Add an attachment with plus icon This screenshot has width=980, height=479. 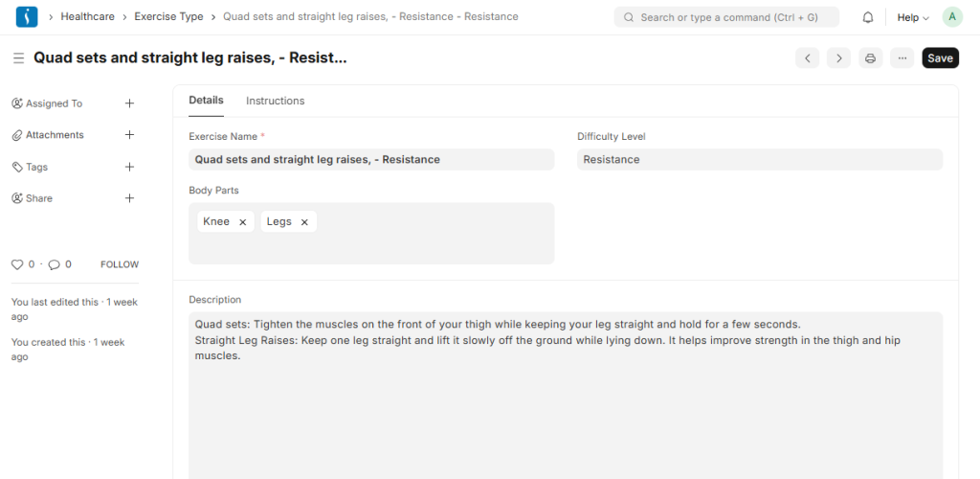point(130,135)
